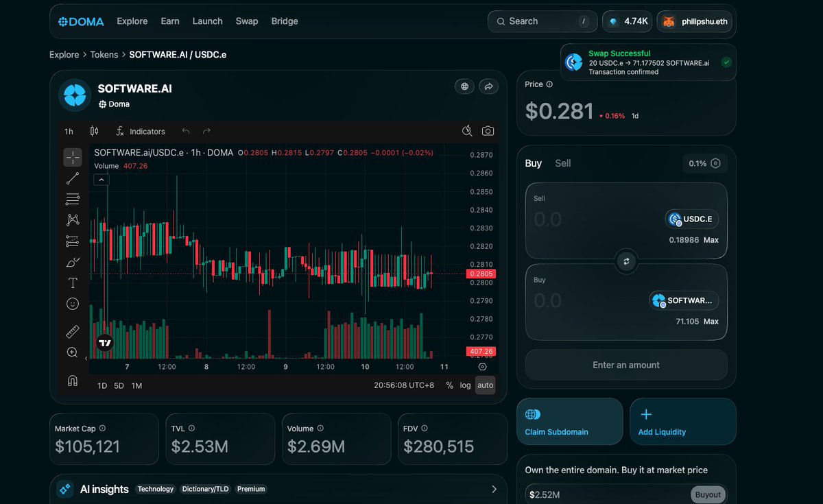Screen dimensions: 823x504
Task: Expand the AI insights panel chevron
Action: pyautogui.click(x=494, y=489)
